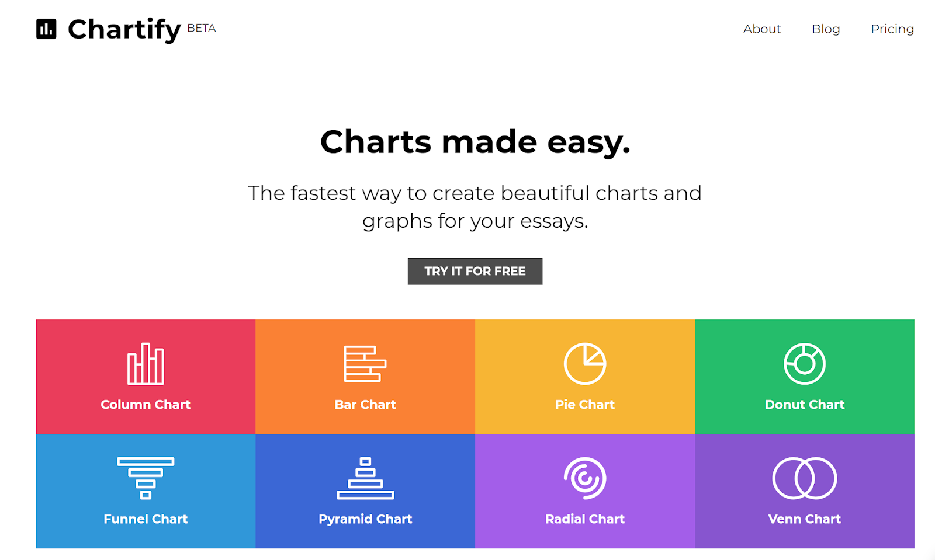Open the Donut Chart tool

point(805,362)
